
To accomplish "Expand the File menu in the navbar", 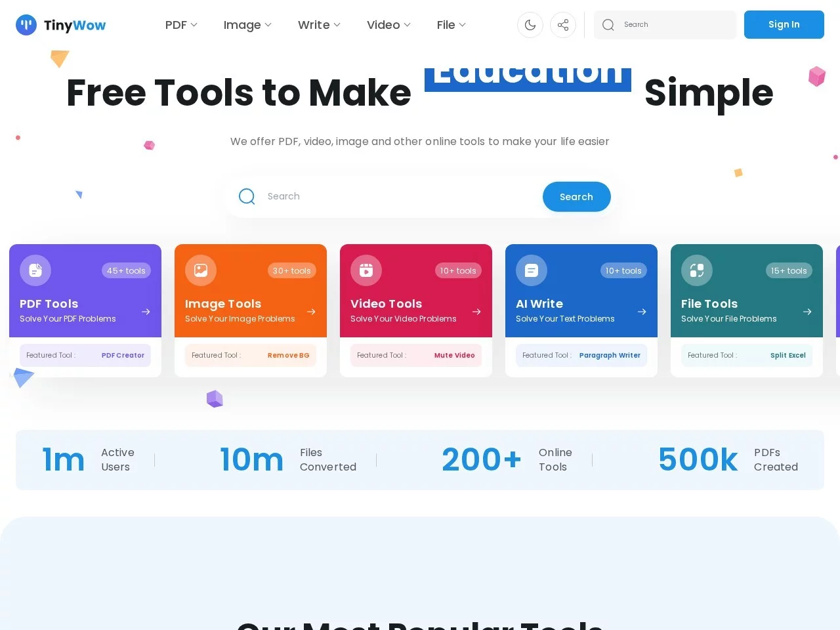I will (450, 24).
